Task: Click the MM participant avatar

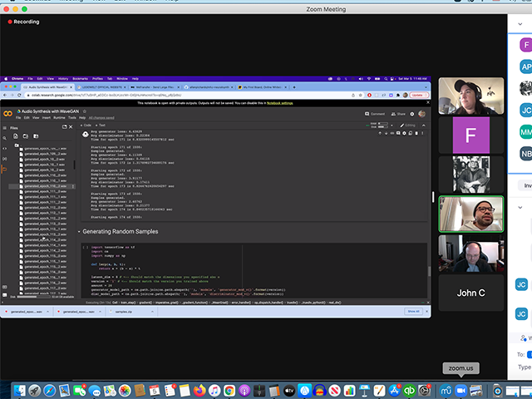Action: (x=526, y=132)
